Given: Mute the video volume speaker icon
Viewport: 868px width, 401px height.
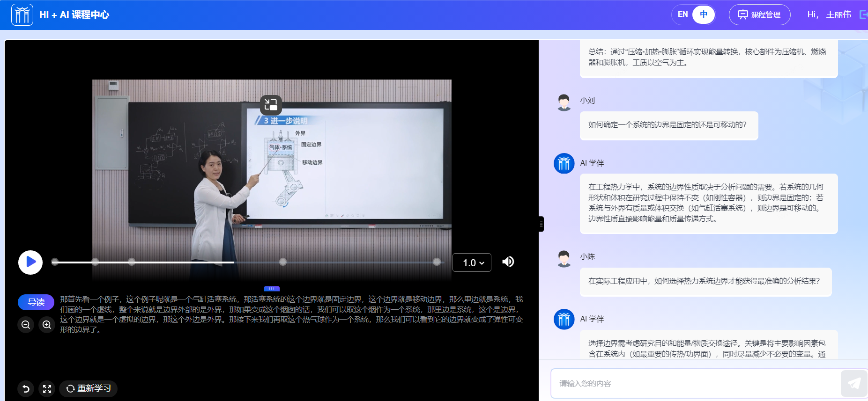Looking at the screenshot, I should coord(508,262).
